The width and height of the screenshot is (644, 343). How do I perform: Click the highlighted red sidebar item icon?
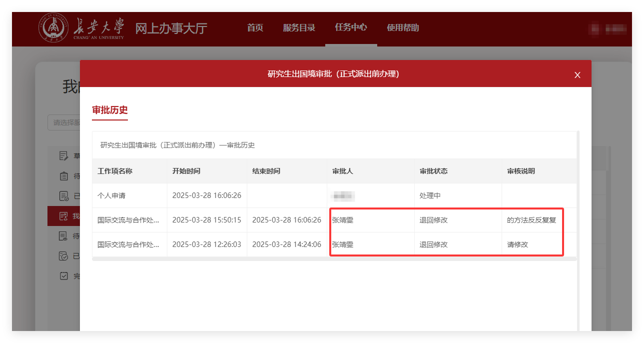point(63,216)
